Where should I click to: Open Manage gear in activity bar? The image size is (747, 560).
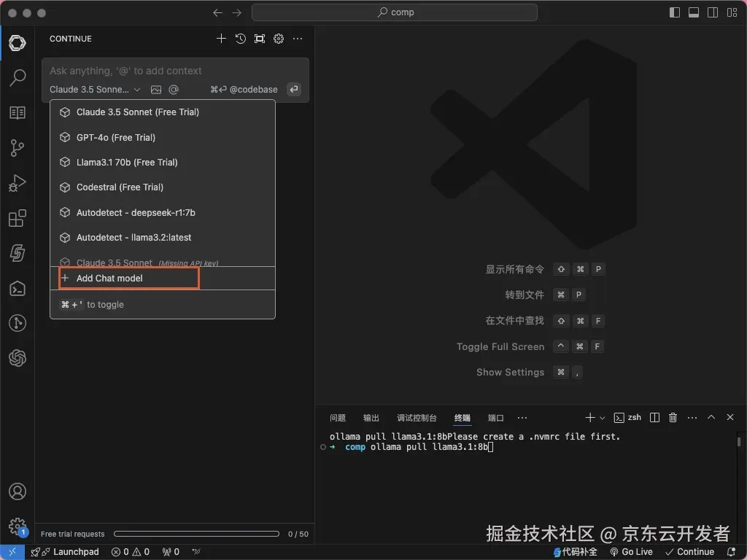tap(18, 526)
